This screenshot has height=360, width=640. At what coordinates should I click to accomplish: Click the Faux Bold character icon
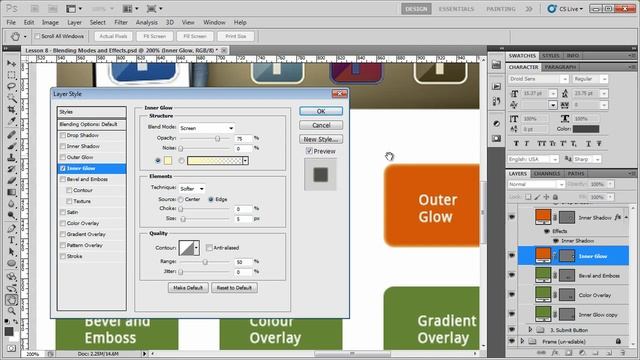tap(516, 144)
